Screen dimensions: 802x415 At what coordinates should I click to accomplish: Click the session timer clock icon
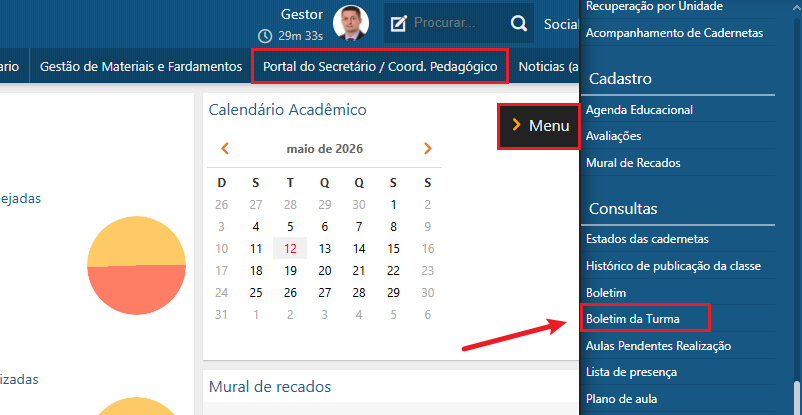click(x=265, y=36)
